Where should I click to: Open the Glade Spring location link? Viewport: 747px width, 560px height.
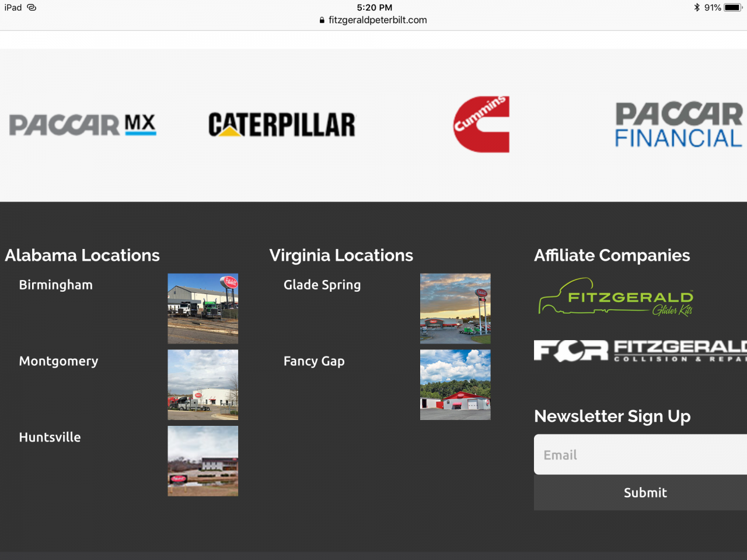pyautogui.click(x=322, y=285)
